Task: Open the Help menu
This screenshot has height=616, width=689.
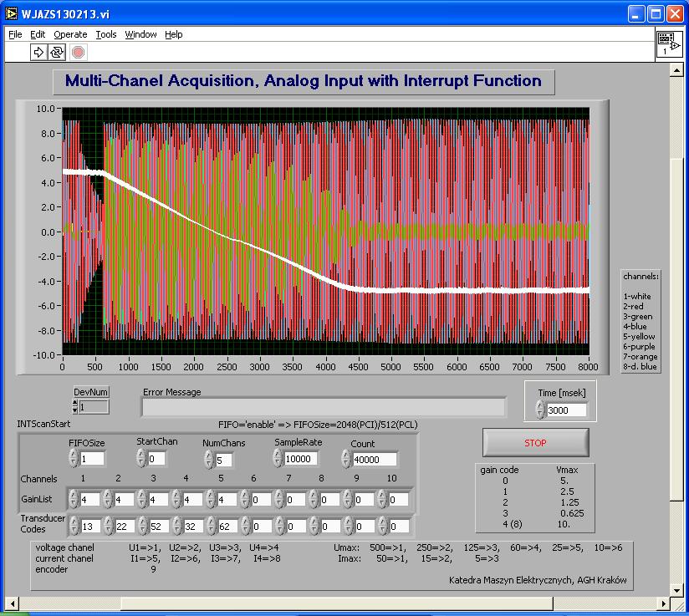Action: coord(174,34)
